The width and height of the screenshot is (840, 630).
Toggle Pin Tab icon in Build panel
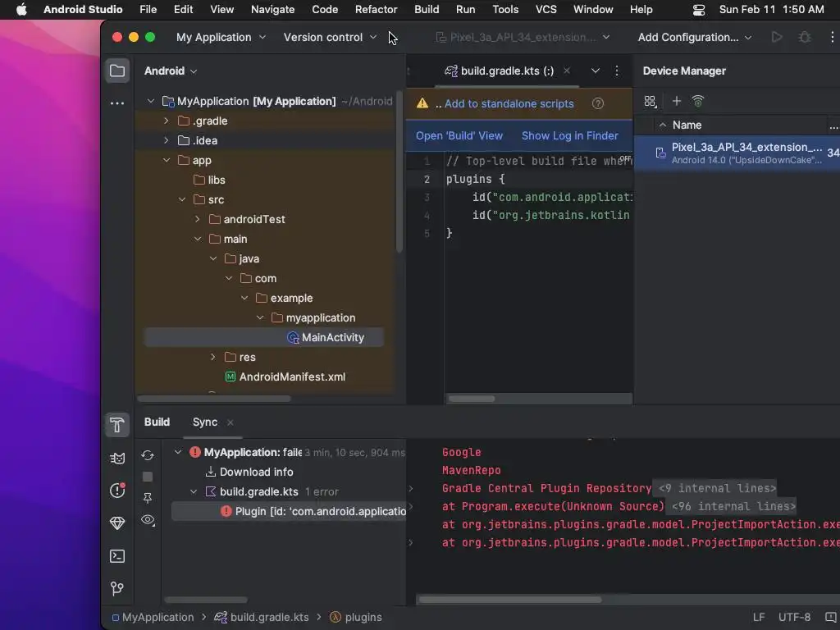(x=148, y=498)
